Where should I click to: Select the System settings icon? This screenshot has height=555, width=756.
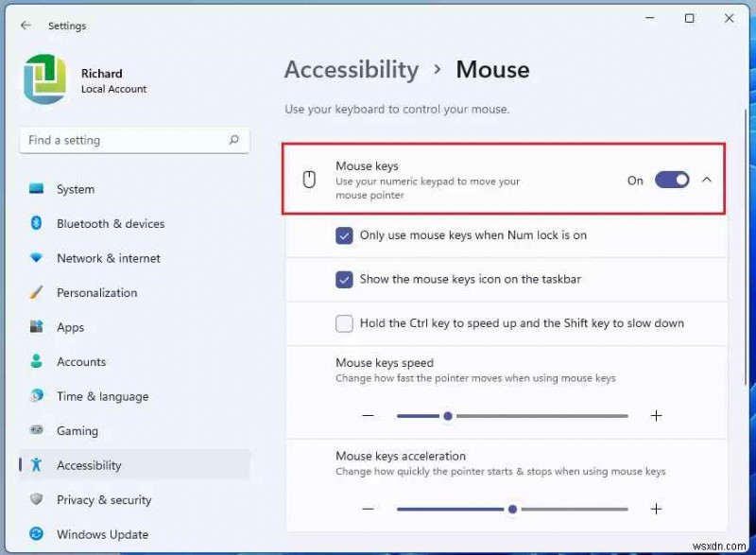coord(37,189)
